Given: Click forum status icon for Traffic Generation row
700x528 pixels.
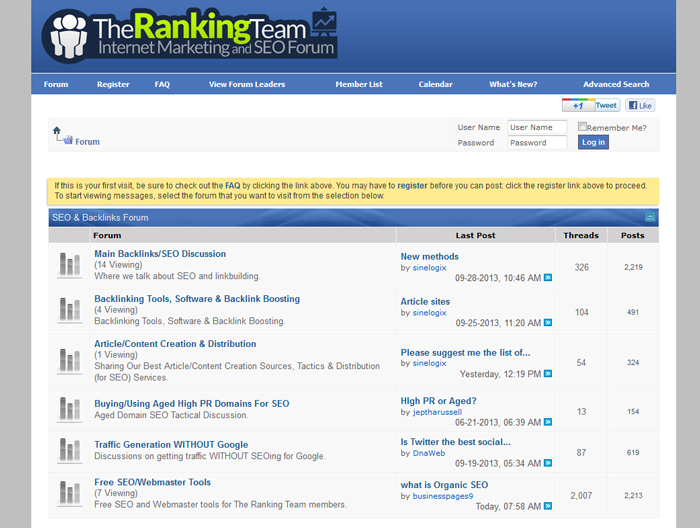Looking at the screenshot, I should [x=70, y=450].
